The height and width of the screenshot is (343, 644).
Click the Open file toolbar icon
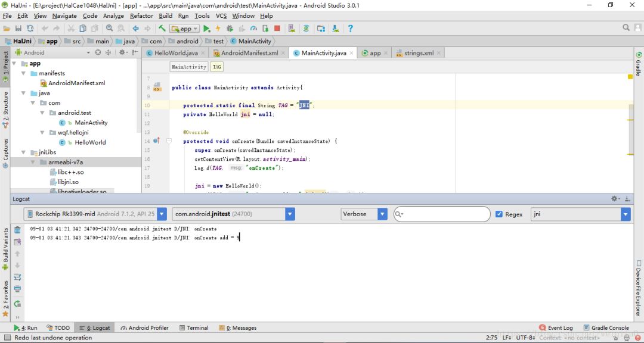(7, 29)
